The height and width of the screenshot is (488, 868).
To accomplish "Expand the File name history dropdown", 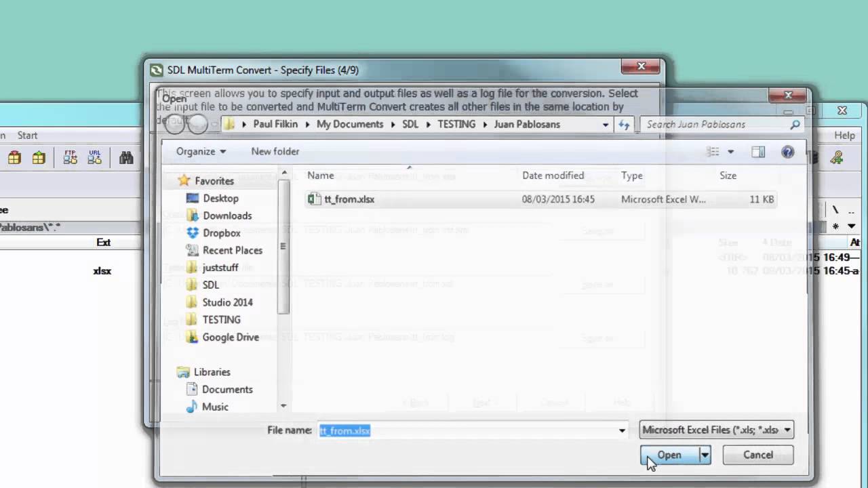I will (622, 430).
